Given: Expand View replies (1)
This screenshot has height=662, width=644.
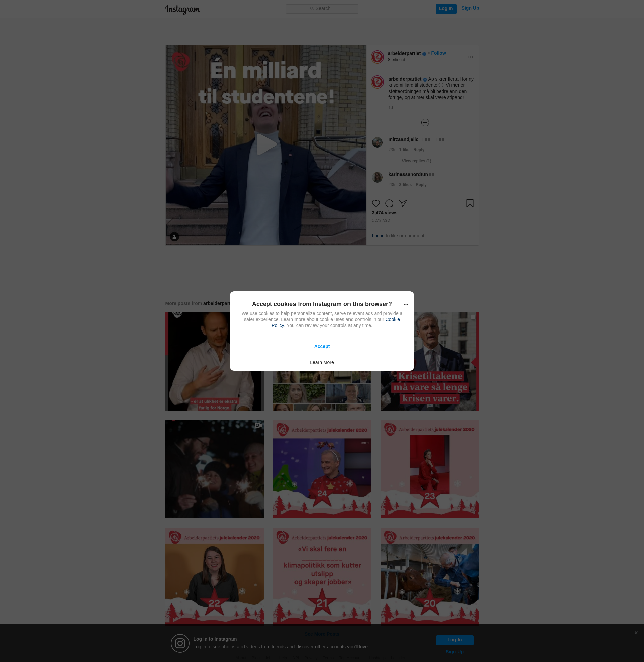Looking at the screenshot, I should click(x=416, y=161).
